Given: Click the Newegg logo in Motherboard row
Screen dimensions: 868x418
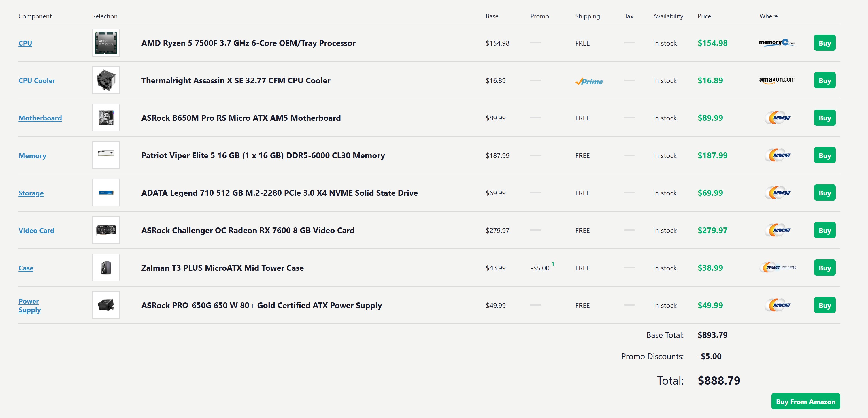Looking at the screenshot, I should coord(778,118).
